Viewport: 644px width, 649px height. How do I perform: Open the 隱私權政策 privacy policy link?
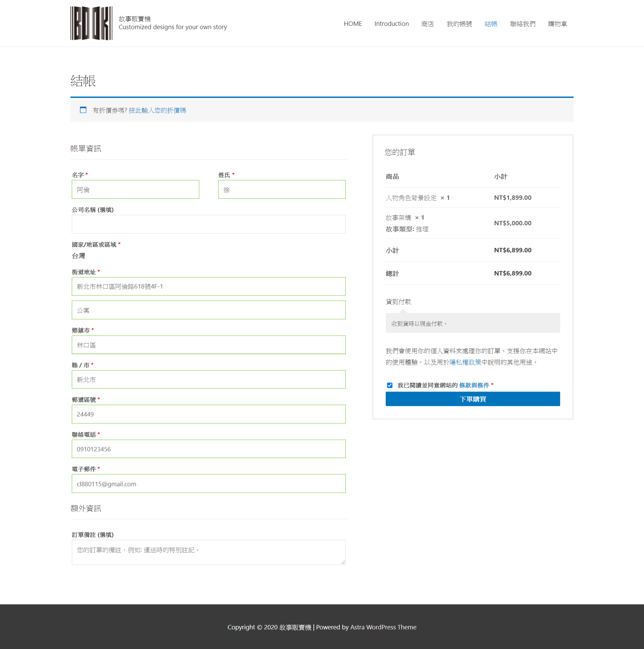(x=465, y=362)
